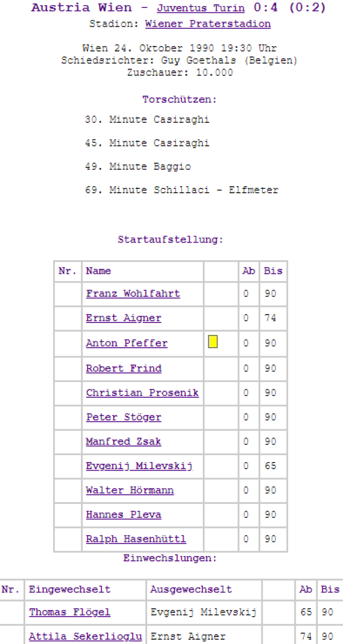Click the Anton Pfeffer player link

coord(127,343)
